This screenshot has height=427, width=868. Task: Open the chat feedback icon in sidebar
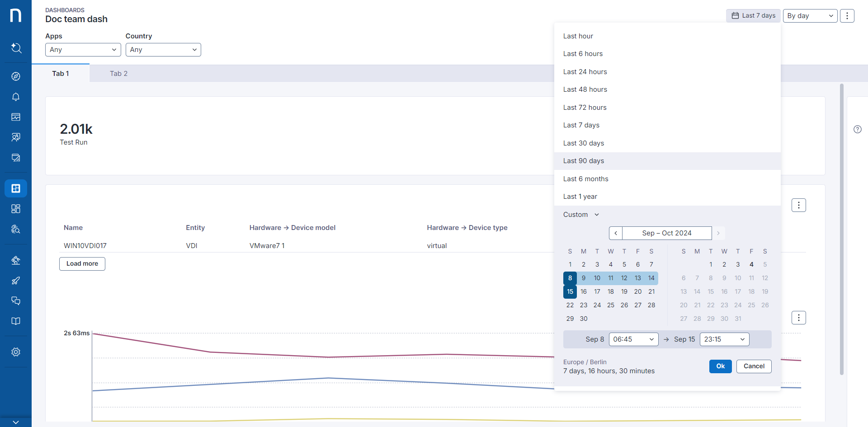16,301
